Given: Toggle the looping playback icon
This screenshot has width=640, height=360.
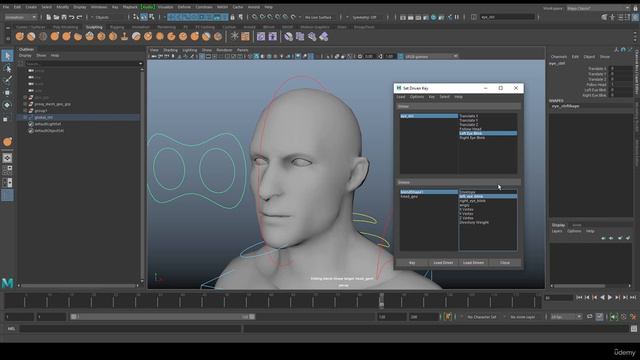Looking at the screenshot, I should (589, 317).
